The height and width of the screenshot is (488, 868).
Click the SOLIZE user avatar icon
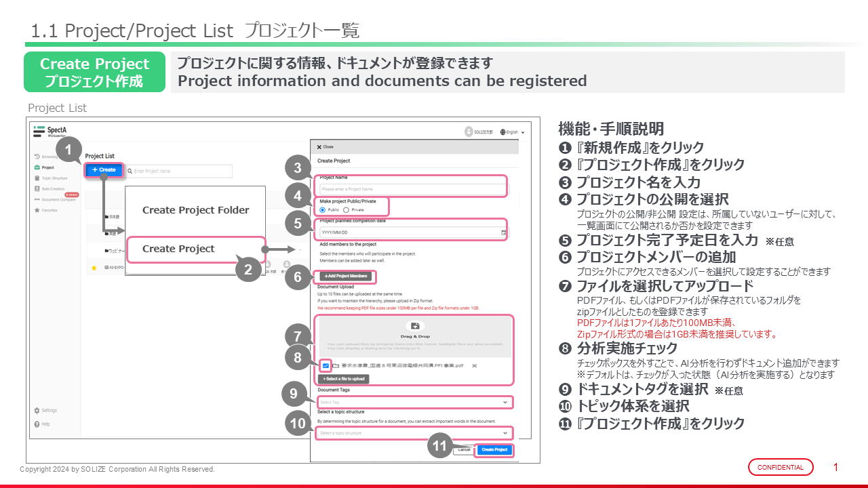469,131
